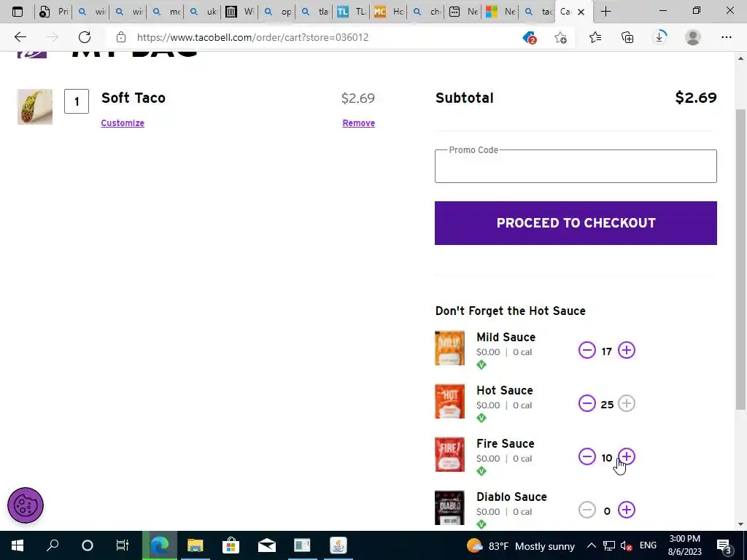Remove Soft Taco from the bag
The width and height of the screenshot is (747, 560).
[x=359, y=122]
